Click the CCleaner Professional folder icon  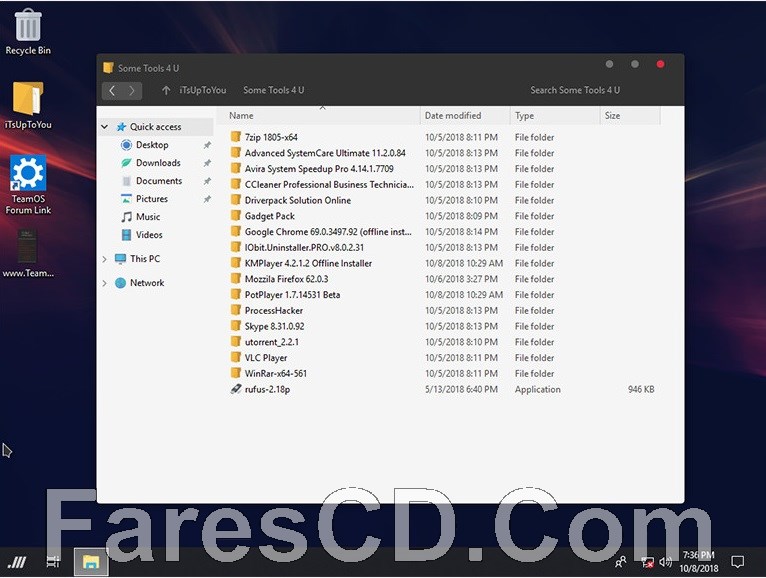click(235, 184)
